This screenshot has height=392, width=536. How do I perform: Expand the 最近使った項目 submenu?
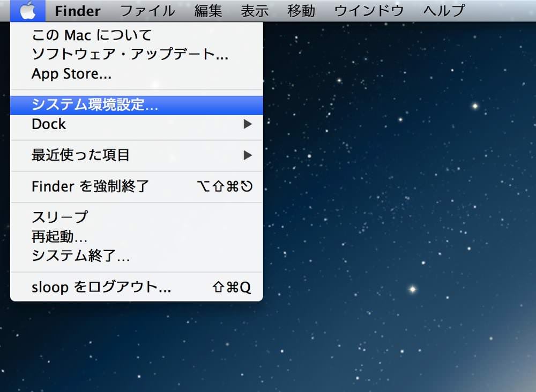pos(136,155)
